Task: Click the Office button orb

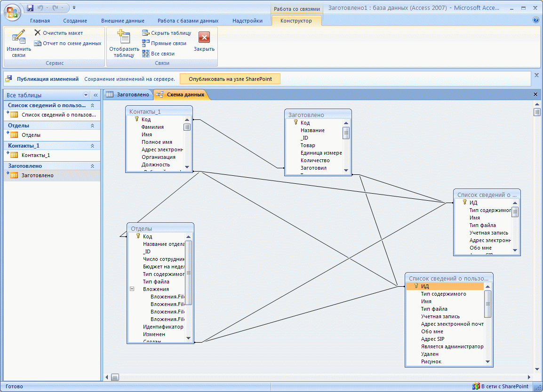Action: 12,12
